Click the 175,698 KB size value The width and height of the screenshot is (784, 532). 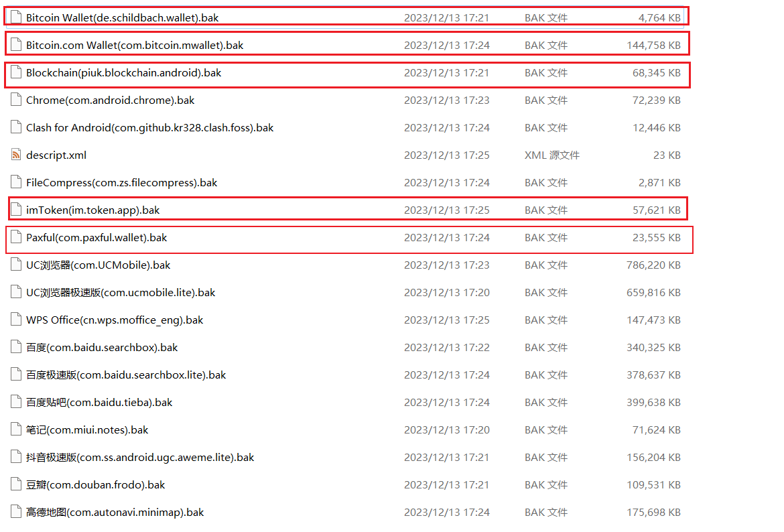653,513
